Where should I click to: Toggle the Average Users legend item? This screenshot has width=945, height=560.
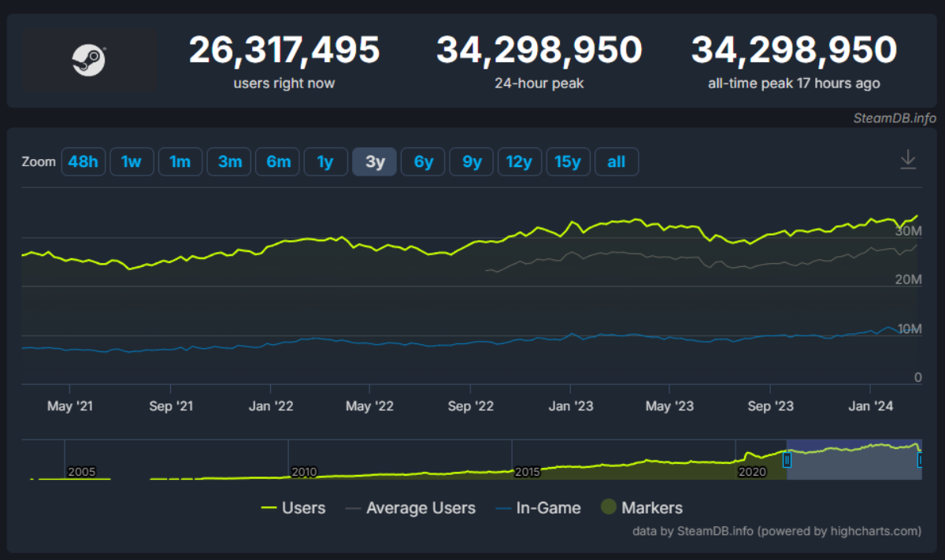click(410, 508)
